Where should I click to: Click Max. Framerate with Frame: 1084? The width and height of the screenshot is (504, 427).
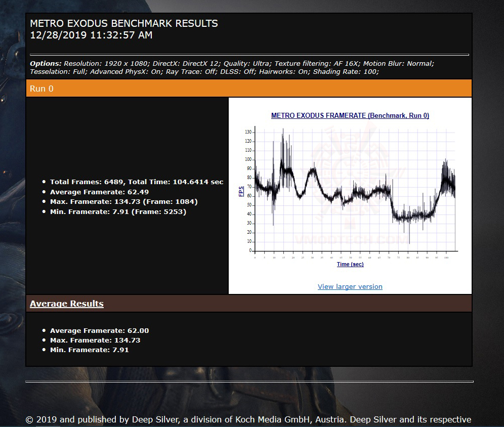pos(124,202)
